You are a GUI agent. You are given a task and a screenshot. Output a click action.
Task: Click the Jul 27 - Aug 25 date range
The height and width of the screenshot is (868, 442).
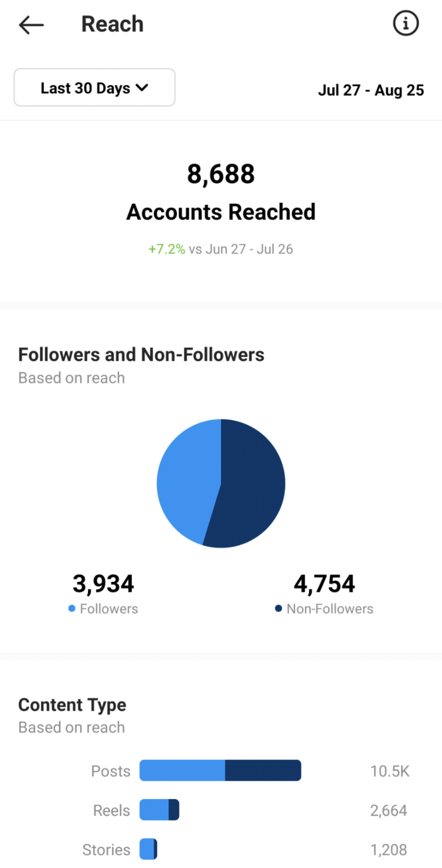[371, 90]
